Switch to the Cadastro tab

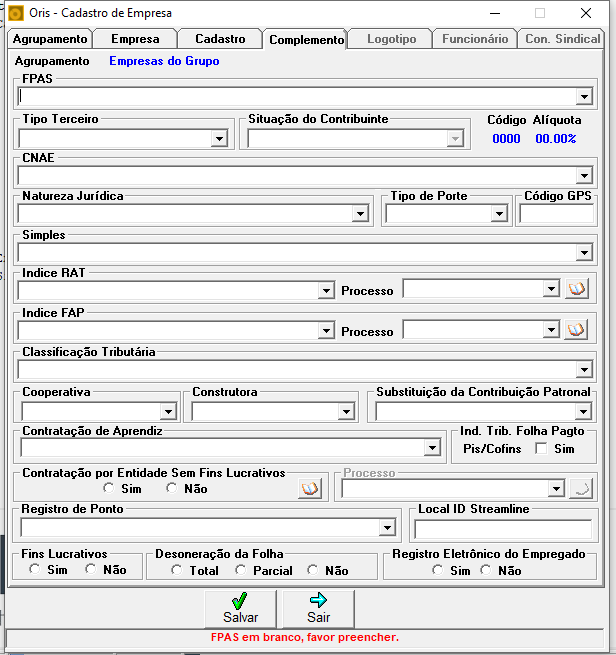[220, 39]
